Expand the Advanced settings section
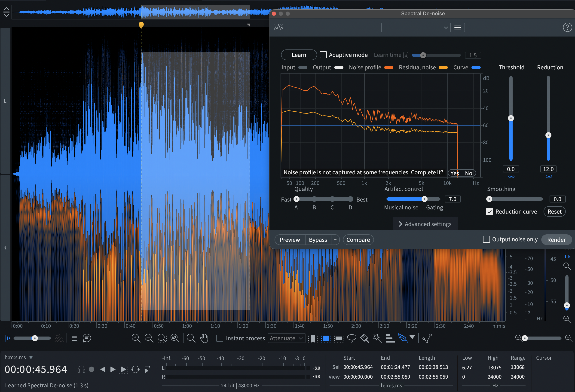This screenshot has width=575, height=392. [x=425, y=224]
